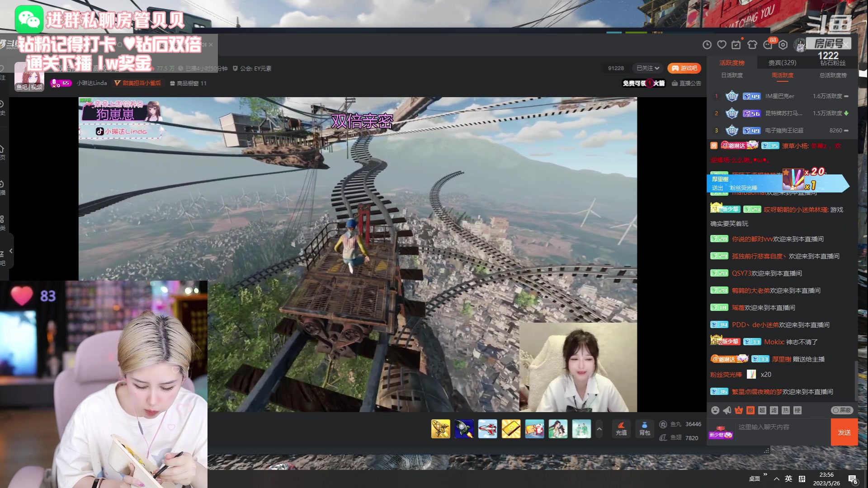Click the 小琳达Linda streamer name
The width and height of the screenshot is (868, 488).
92,83
